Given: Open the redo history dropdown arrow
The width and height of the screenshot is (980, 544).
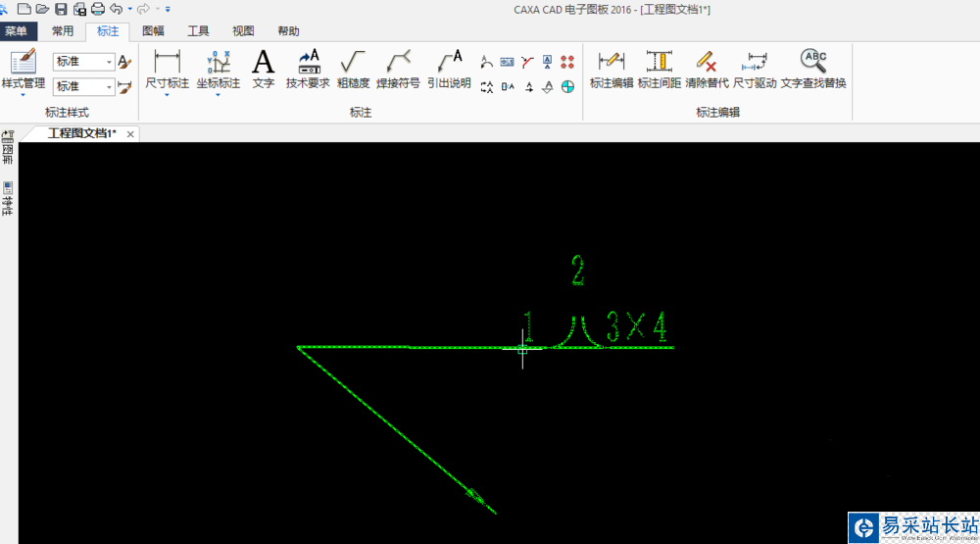Looking at the screenshot, I should [x=158, y=9].
